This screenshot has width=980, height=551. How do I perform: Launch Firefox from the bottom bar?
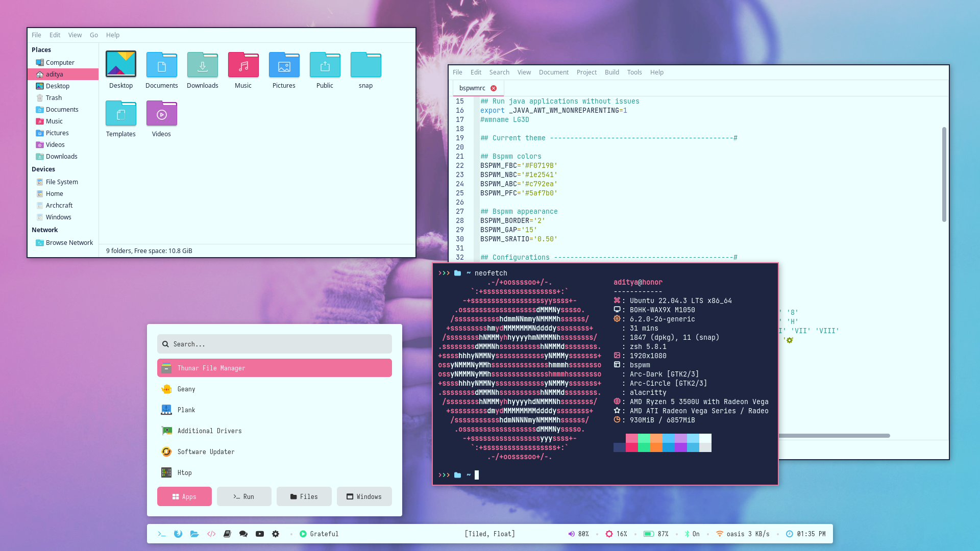point(178,534)
